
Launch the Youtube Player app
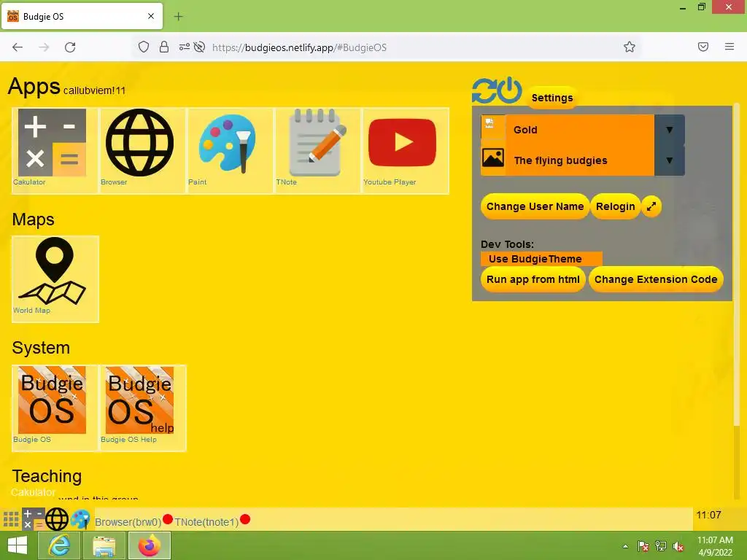[x=406, y=150]
